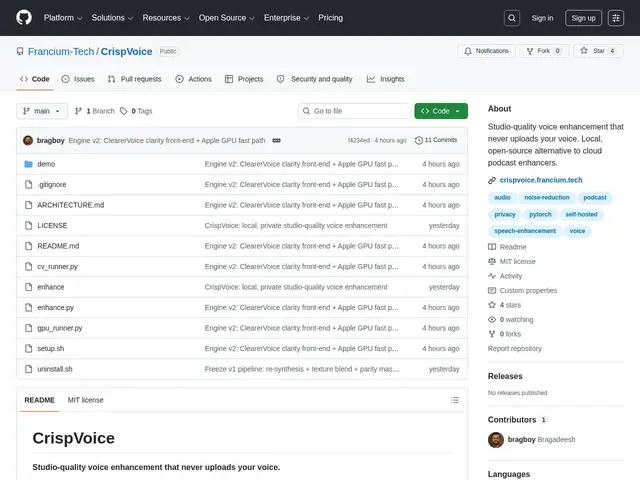
Task: Click the repository book icon beside Francium-Tech
Action: click(x=20, y=51)
